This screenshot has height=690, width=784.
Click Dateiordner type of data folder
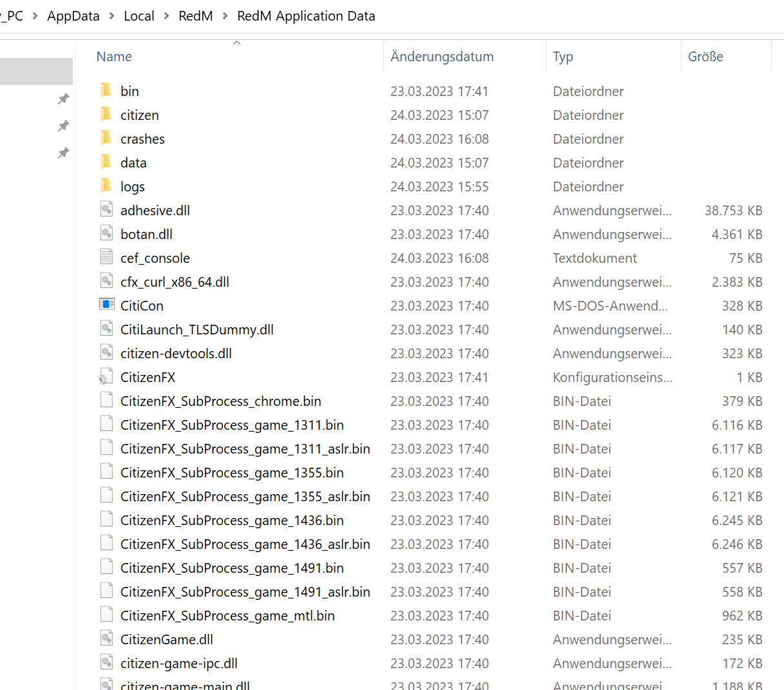pos(588,162)
